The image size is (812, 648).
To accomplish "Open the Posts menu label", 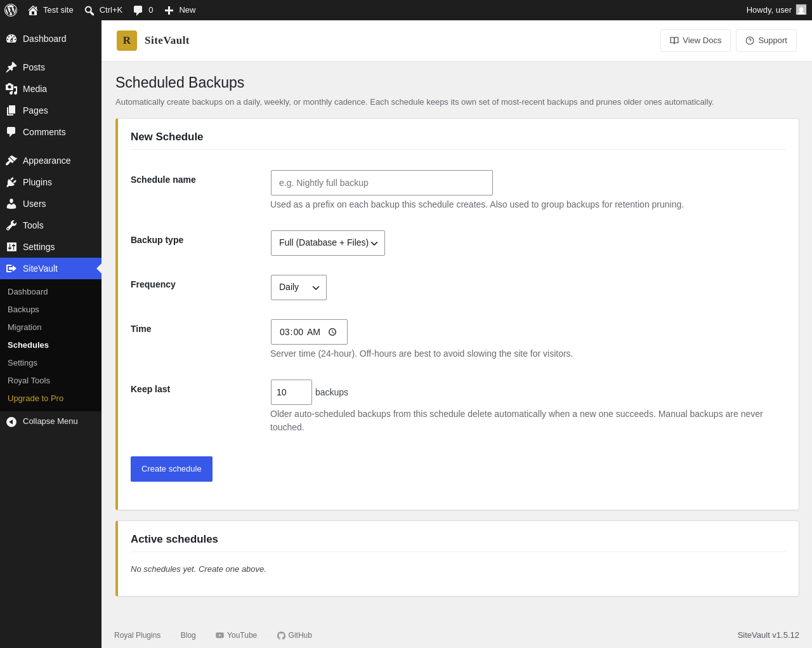I will point(34,67).
